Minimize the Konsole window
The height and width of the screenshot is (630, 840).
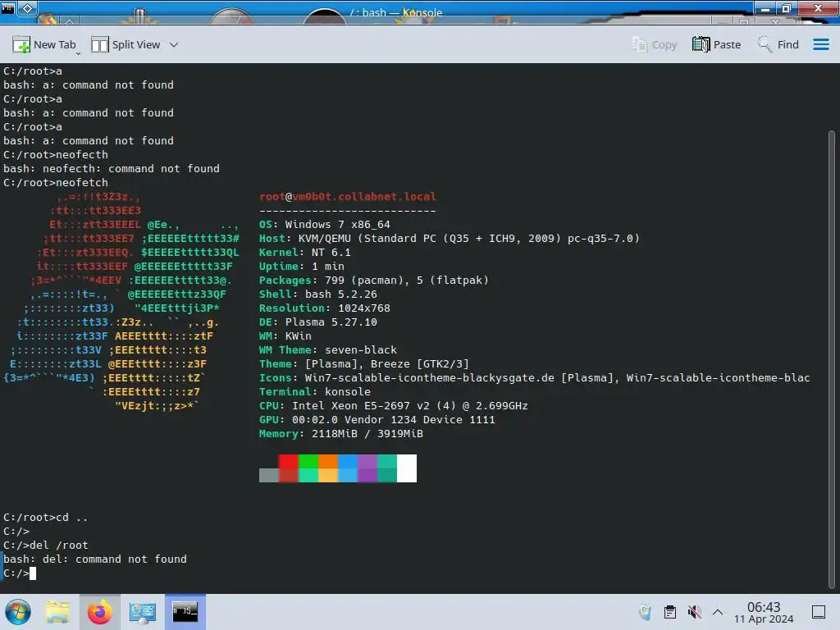click(765, 8)
